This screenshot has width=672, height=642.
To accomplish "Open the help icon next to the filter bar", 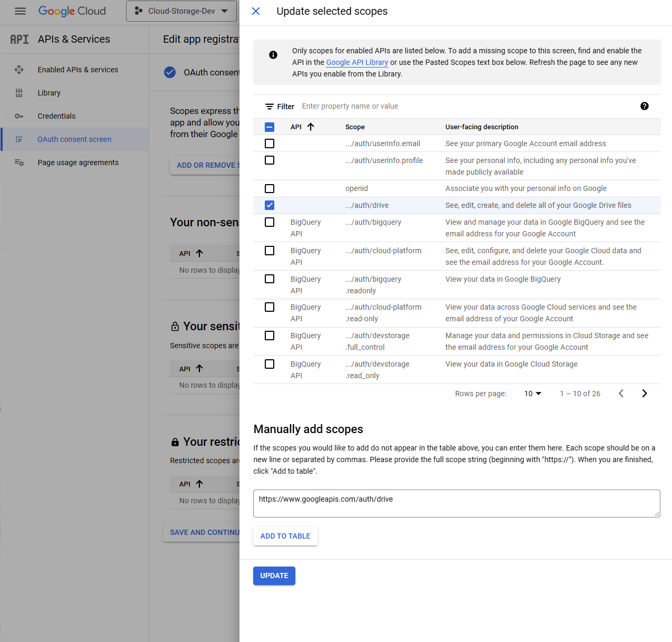I will click(x=645, y=106).
